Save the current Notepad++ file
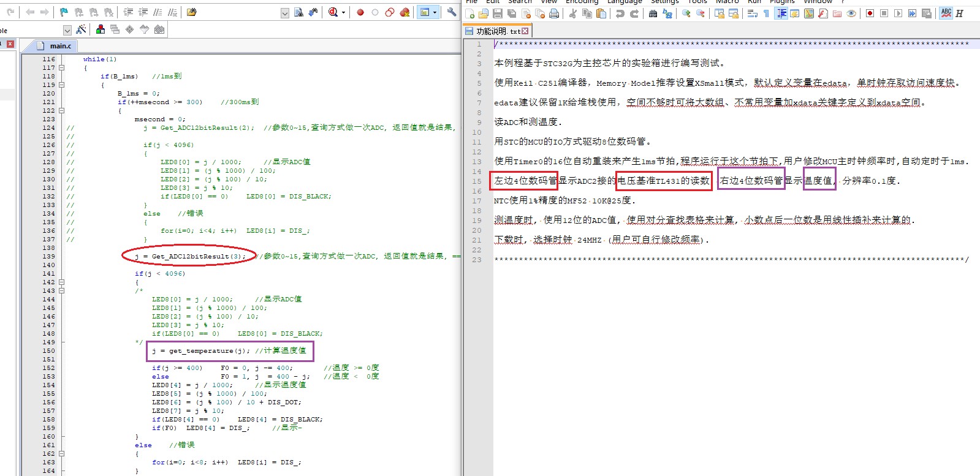Screen dimensions: 980x476 pos(498,13)
